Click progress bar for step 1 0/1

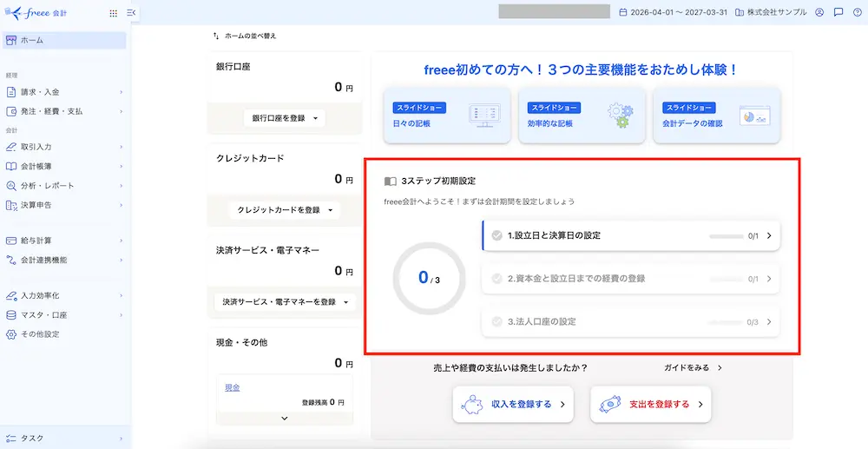[x=727, y=236]
